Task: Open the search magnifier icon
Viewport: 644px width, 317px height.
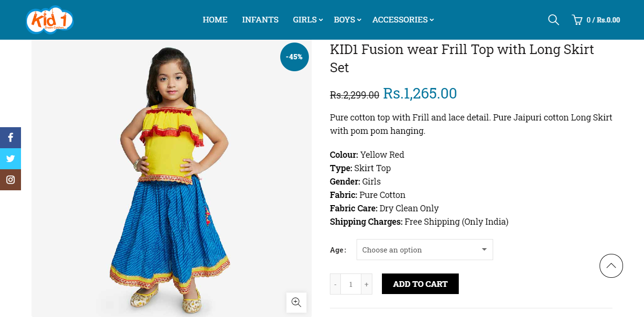Action: [x=553, y=20]
